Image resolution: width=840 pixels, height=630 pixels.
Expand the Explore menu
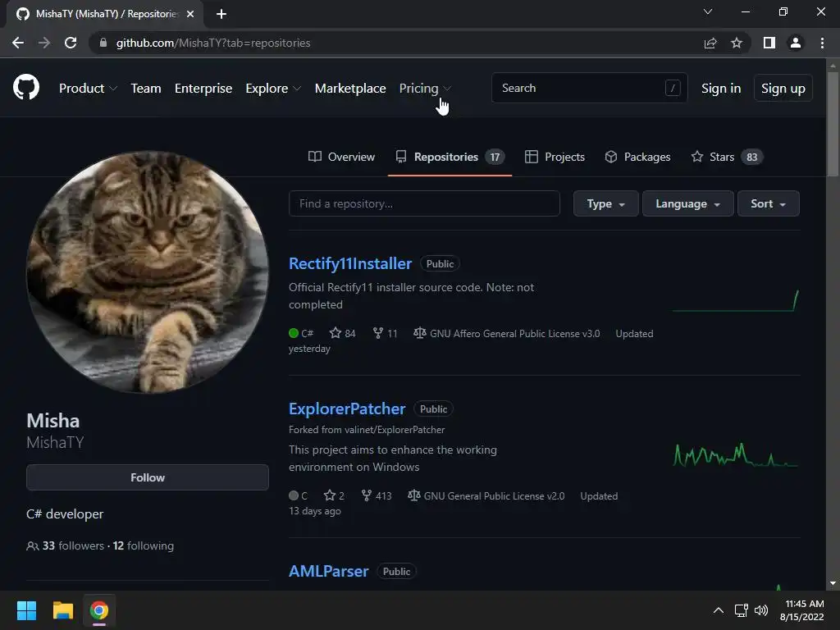tap(273, 89)
